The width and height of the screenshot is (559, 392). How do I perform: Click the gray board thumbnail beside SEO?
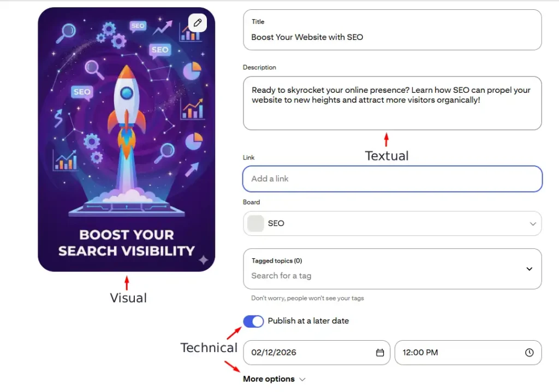(x=255, y=223)
